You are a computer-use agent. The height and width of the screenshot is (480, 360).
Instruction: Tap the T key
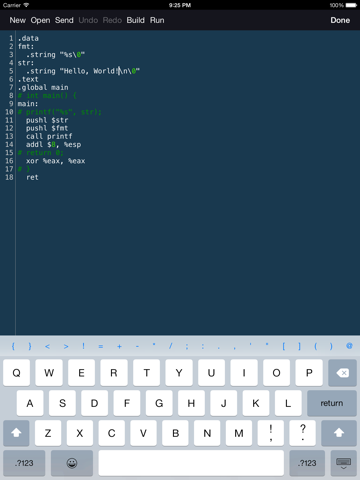pos(146,373)
